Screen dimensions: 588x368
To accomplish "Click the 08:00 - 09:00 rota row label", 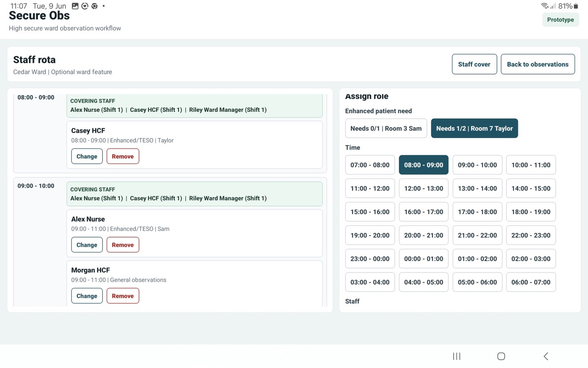I will coord(36,97).
